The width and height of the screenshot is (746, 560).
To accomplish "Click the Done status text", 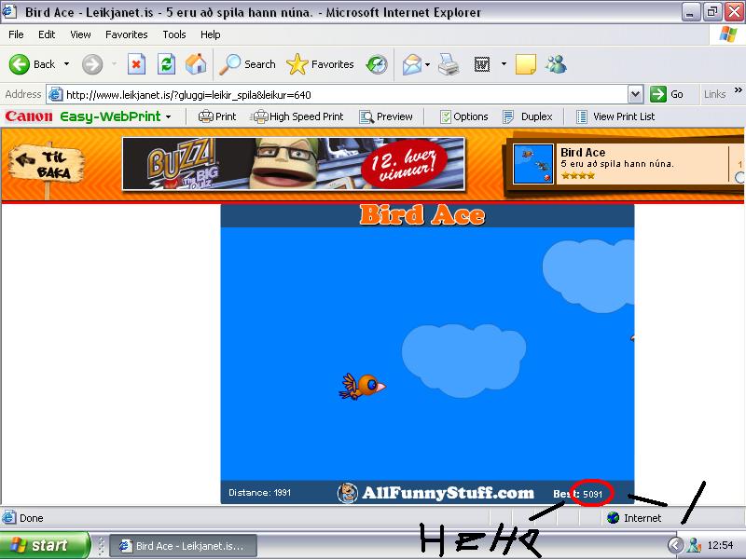I will coord(32,518).
